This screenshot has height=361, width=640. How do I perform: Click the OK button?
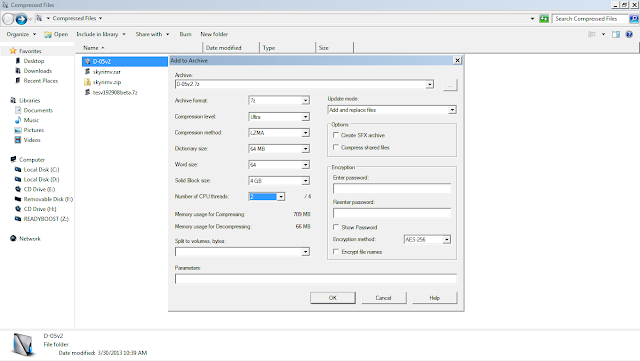tap(333, 298)
